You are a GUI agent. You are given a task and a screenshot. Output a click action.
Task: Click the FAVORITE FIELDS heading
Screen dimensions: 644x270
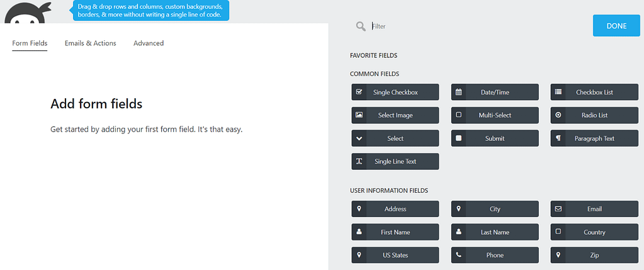(x=373, y=55)
